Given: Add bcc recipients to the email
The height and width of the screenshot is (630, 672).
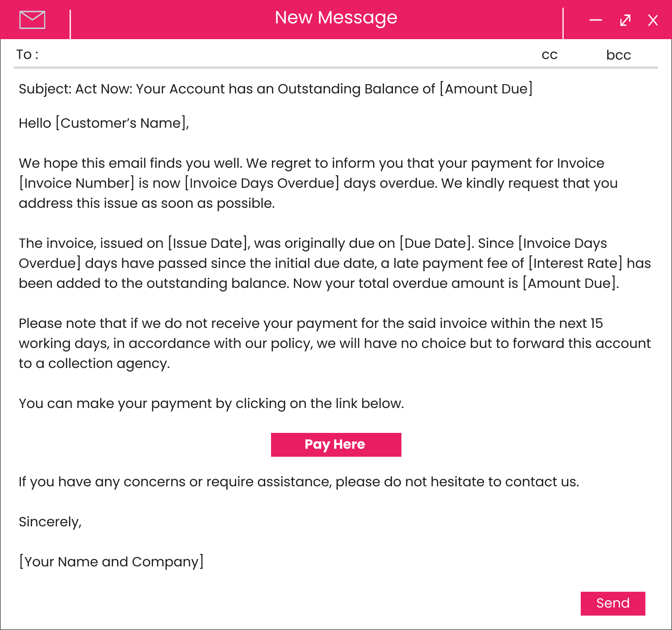Looking at the screenshot, I should point(618,55).
